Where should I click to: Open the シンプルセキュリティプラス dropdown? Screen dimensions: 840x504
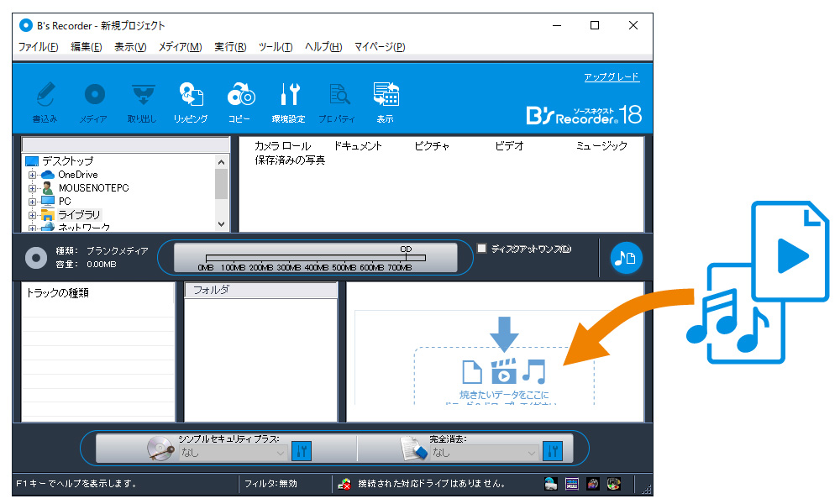pos(234,453)
